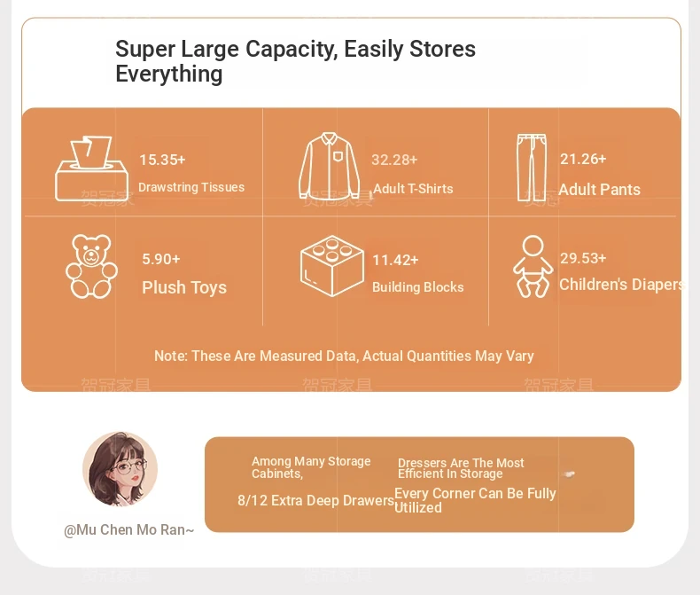Click the tissue box icon
700x595 pixels.
91,168
